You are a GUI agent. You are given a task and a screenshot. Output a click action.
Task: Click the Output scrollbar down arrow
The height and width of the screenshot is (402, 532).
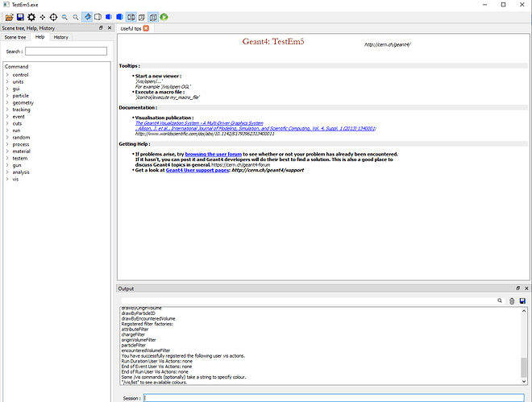coord(524,381)
